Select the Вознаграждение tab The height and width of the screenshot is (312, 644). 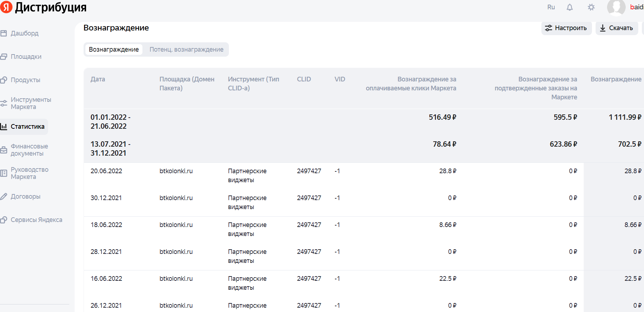pyautogui.click(x=114, y=49)
